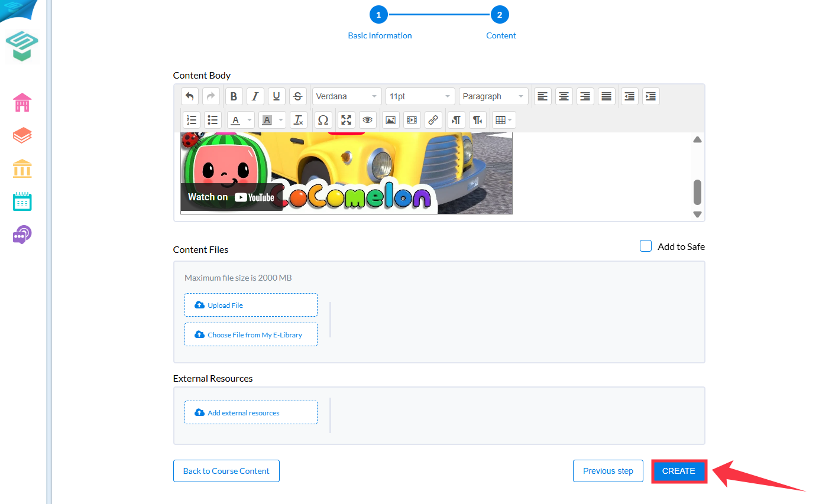Open the yellow institution sidebar icon
819x504 pixels.
[22, 168]
